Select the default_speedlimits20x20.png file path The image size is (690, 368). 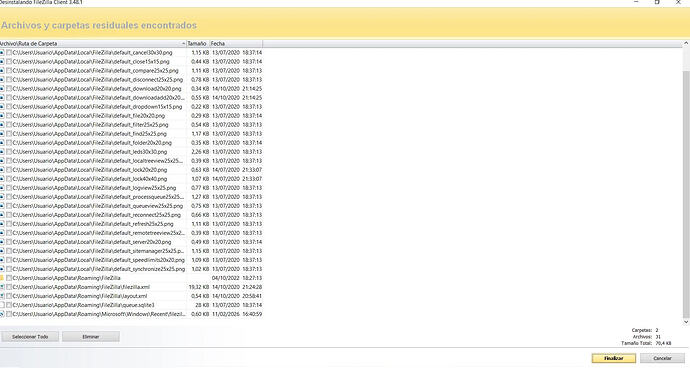[99, 260]
